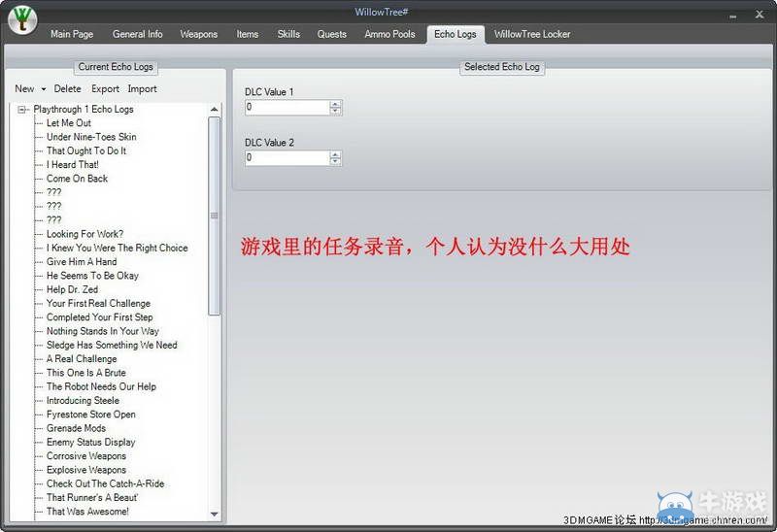Screen dimensions: 777x532
Task: Increase DLC Value 2 with up arrow
Action: pyautogui.click(x=335, y=154)
